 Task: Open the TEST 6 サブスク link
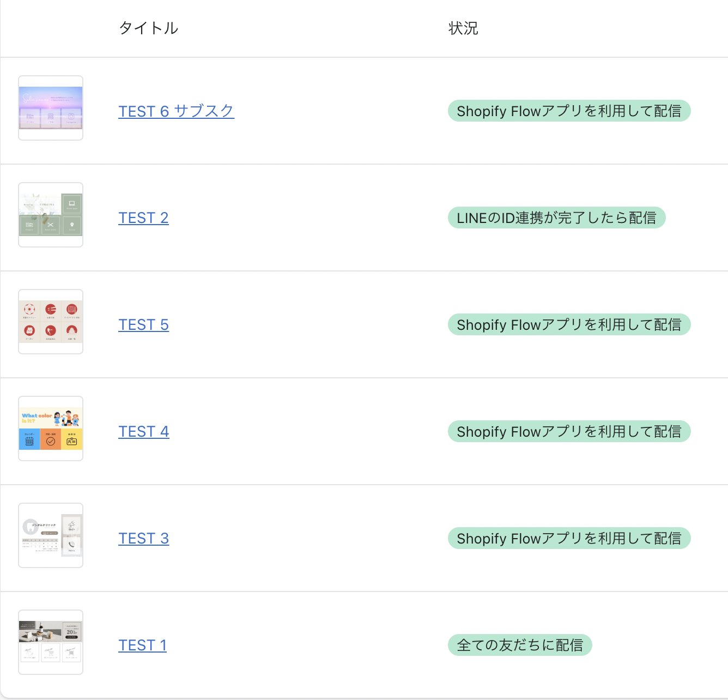(176, 111)
